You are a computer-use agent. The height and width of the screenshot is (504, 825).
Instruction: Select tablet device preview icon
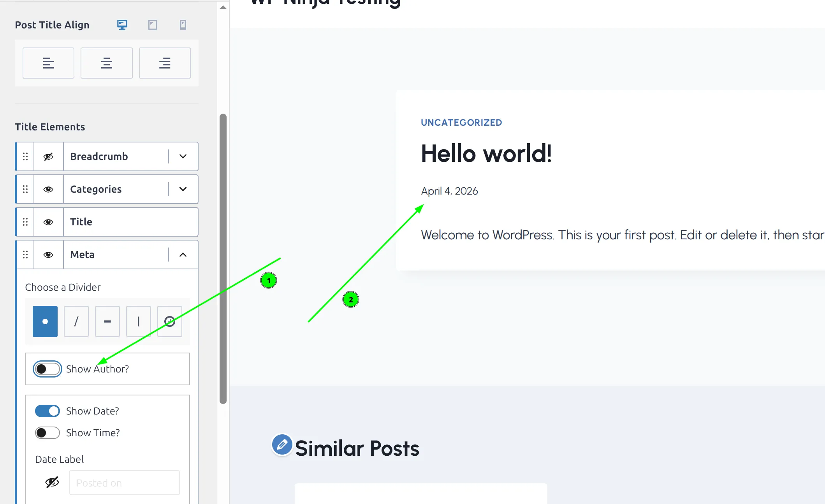153,25
